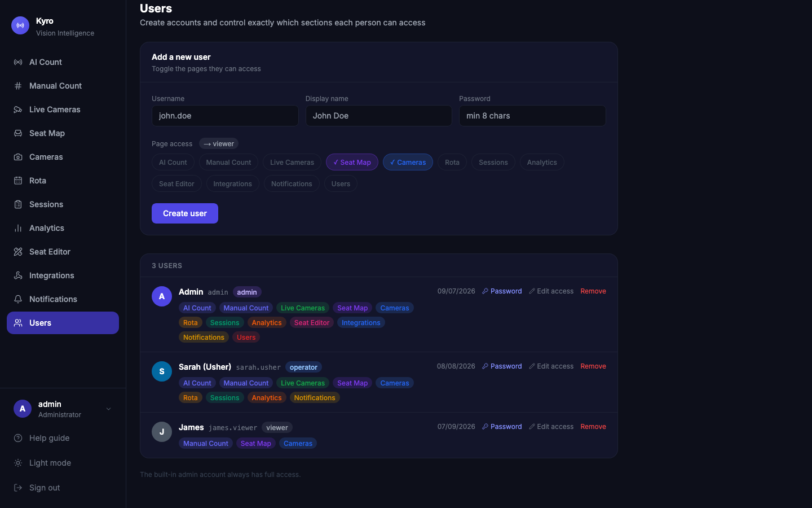Focus the Username input field
Screen dimensions: 812x508
225,116
